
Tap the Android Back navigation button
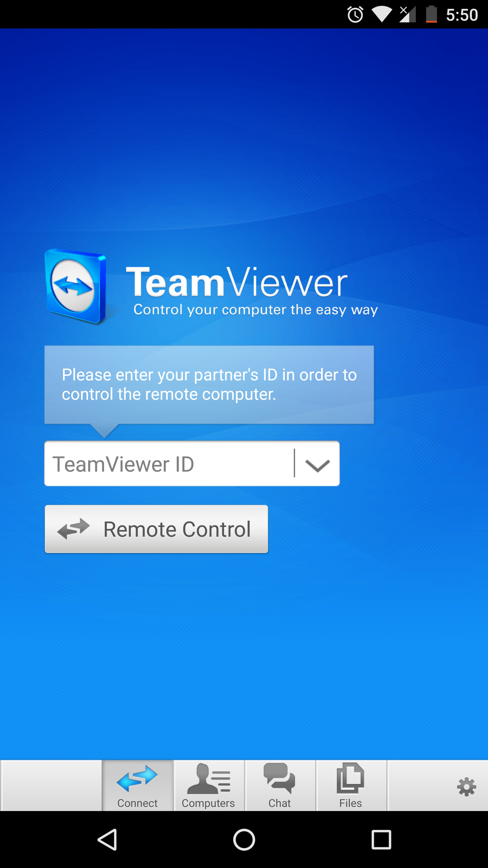(107, 840)
